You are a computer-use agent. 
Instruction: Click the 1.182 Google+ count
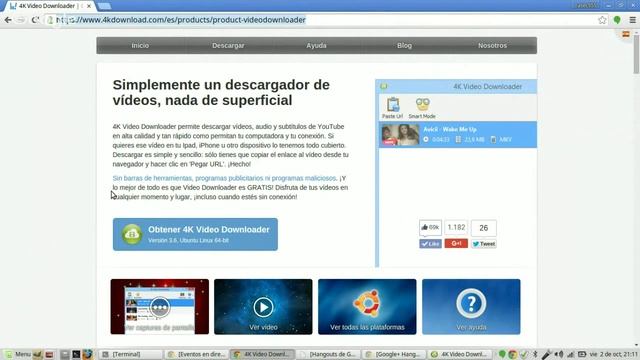tap(456, 227)
